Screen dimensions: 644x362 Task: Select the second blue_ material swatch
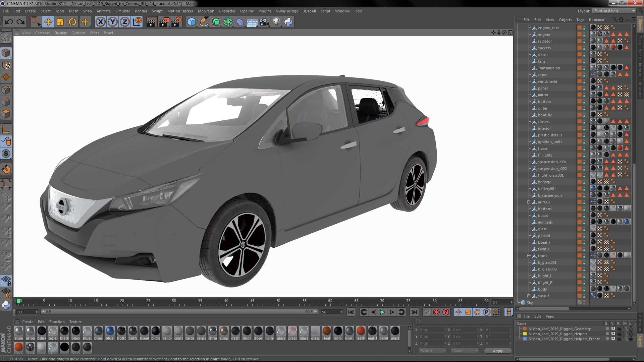coord(110,333)
